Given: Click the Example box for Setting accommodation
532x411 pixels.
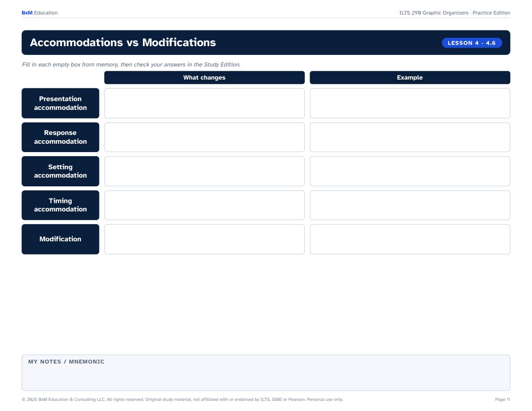Looking at the screenshot, I should 410,171.
